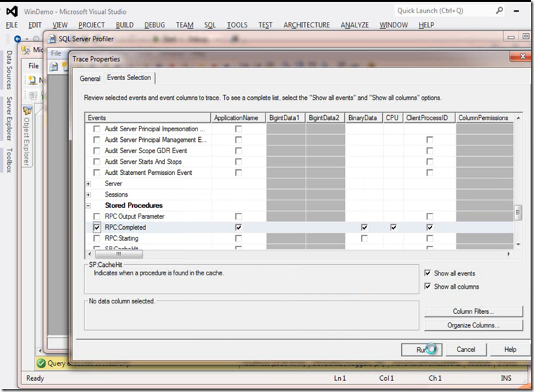Click the ColumnPermissions column header
534x392 pixels.
click(x=484, y=118)
